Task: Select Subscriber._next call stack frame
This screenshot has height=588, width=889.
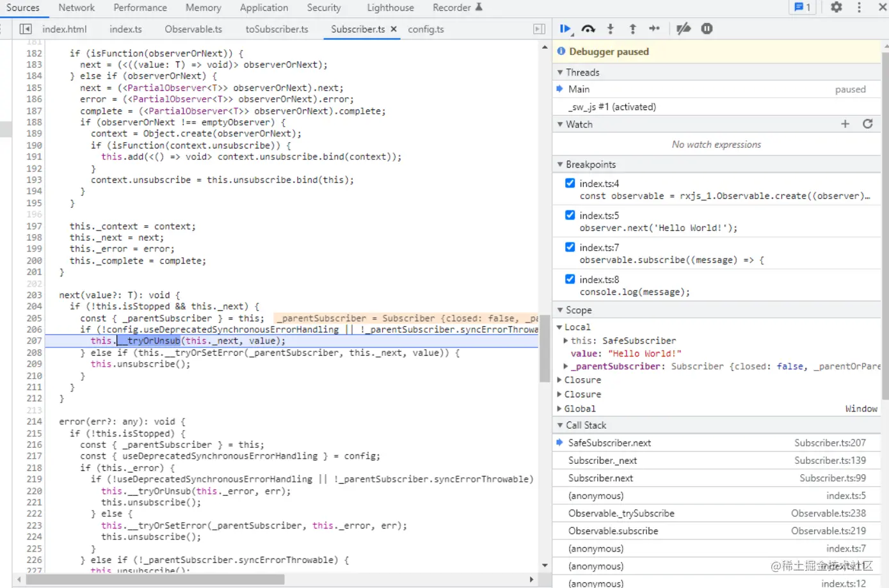Action: point(602,461)
